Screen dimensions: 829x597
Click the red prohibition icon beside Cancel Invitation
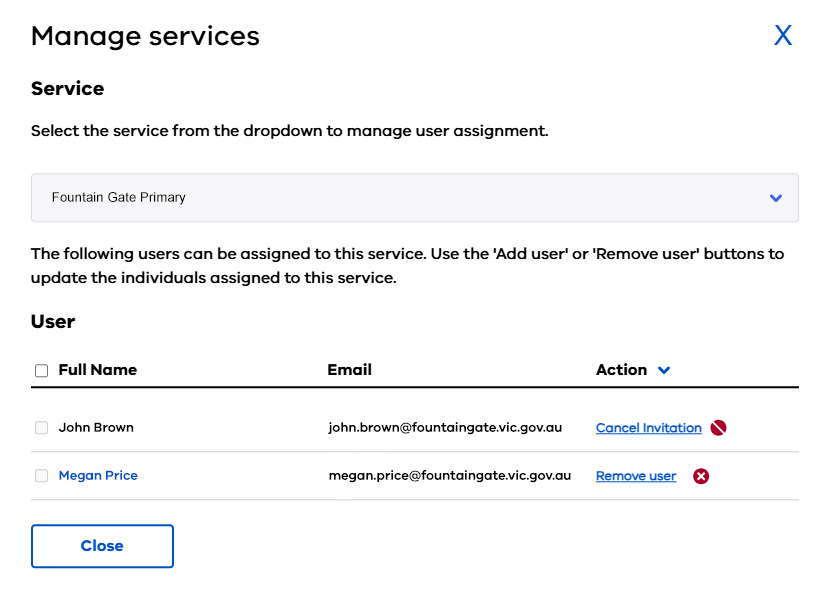717,427
